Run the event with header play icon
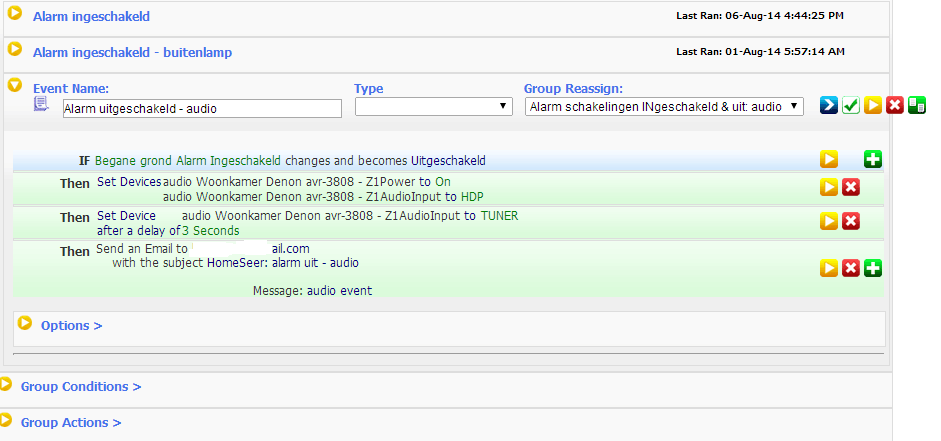 click(873, 105)
